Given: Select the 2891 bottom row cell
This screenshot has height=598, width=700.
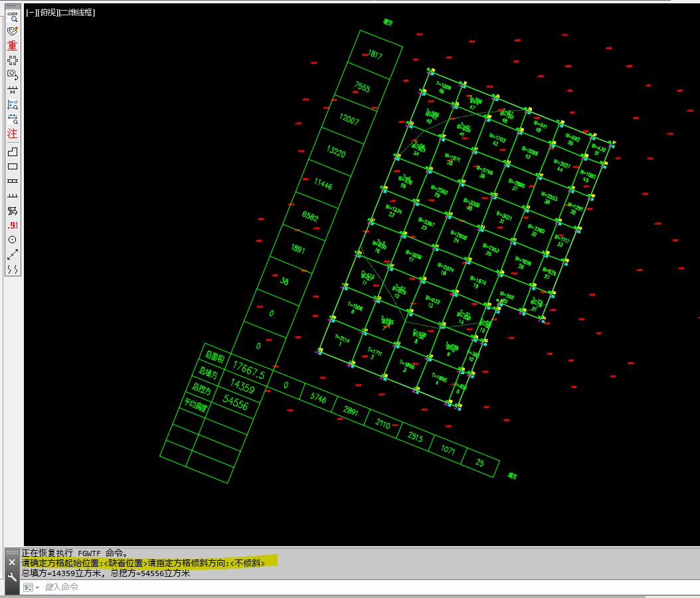Looking at the screenshot, I should (351, 411).
